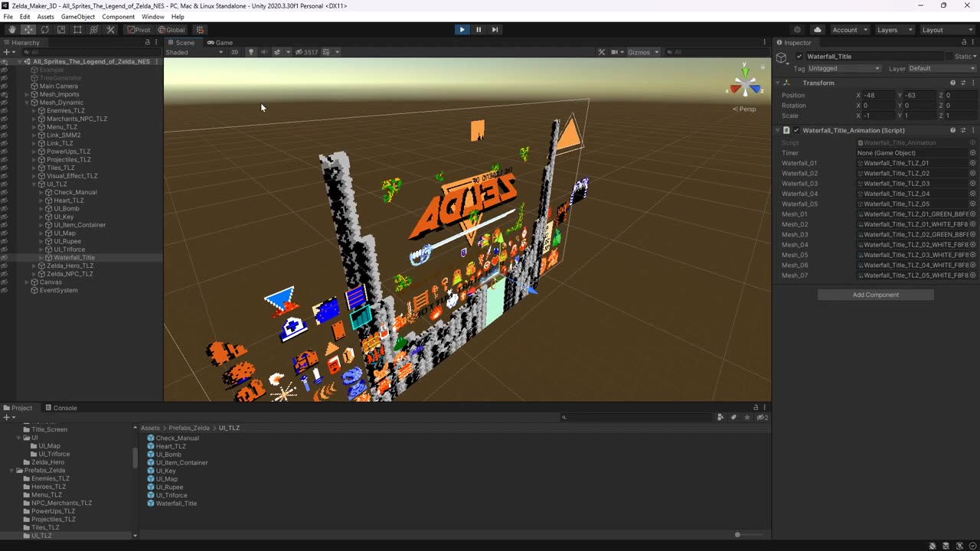Click the Position X input field
The height and width of the screenshot is (551, 980).
coord(878,96)
